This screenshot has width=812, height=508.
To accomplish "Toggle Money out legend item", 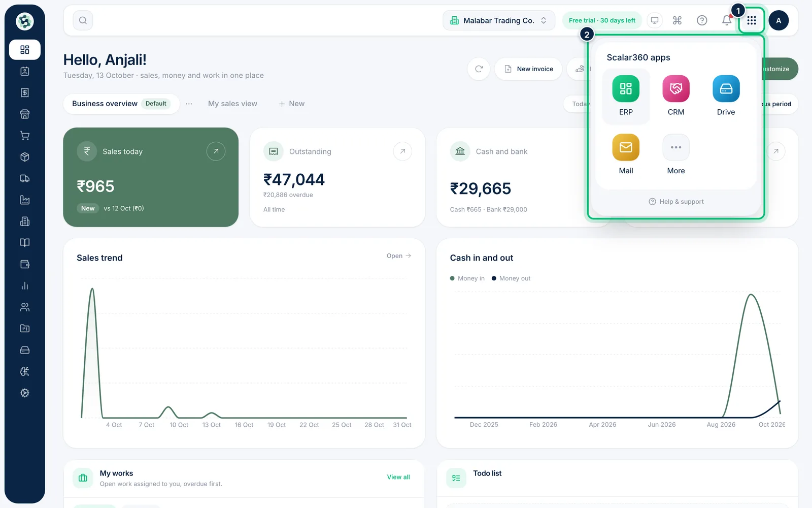I will [511, 278].
